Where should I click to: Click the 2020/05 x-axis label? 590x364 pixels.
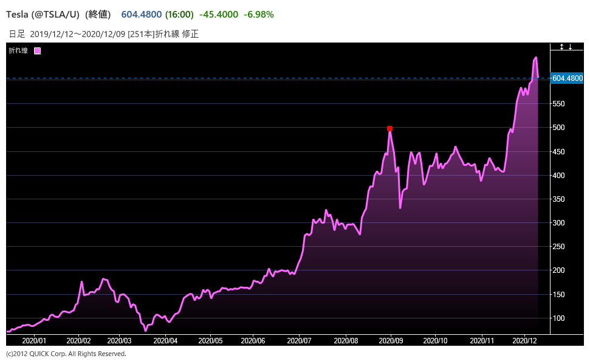(x=210, y=341)
